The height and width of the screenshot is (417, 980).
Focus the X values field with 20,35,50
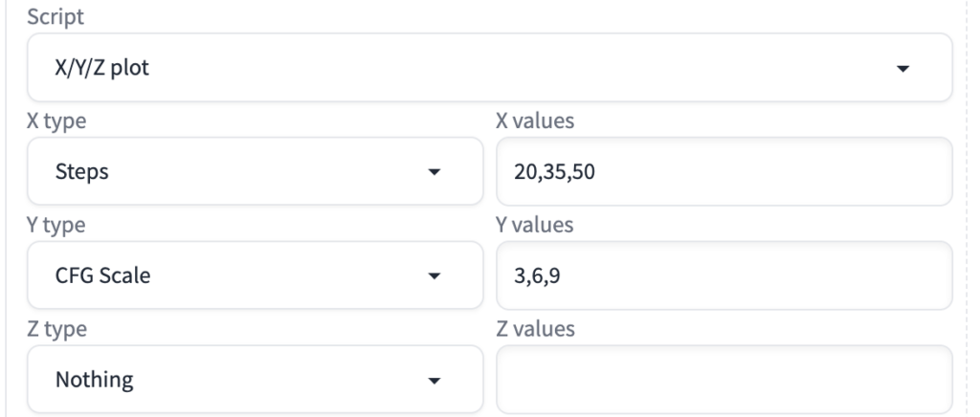point(724,171)
